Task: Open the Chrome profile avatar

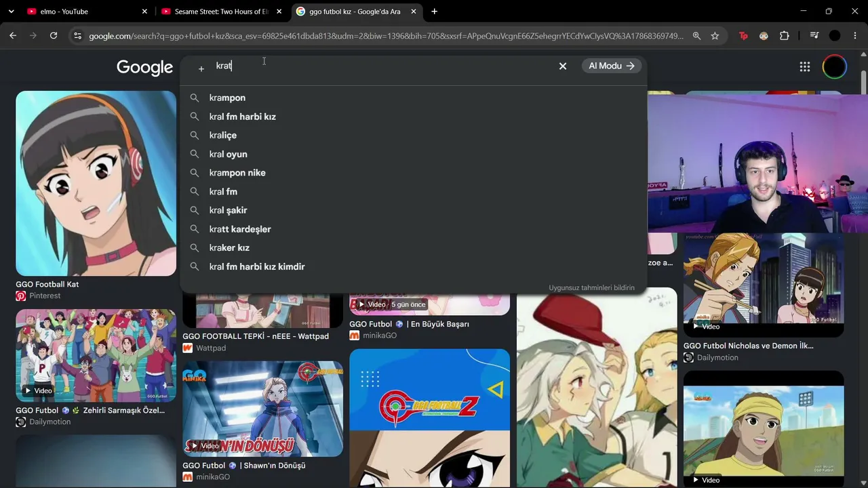Action: pos(835,36)
